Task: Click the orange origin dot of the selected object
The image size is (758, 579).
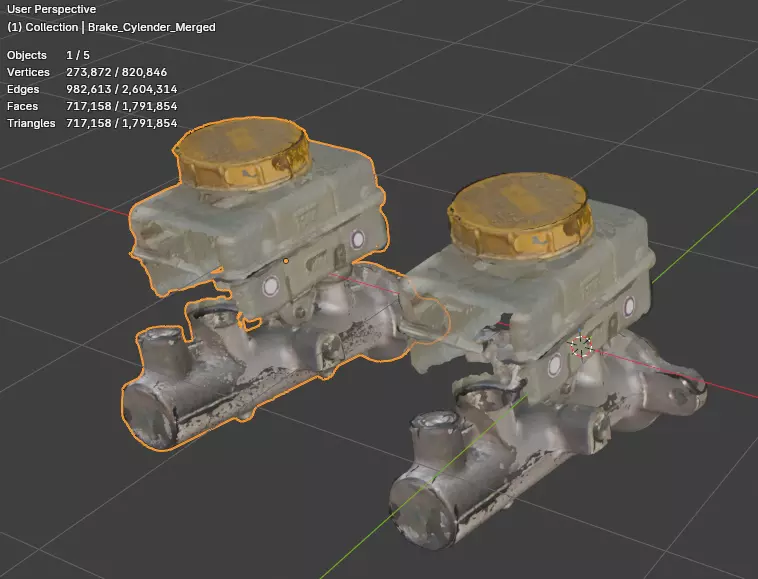Action: pyautogui.click(x=286, y=261)
